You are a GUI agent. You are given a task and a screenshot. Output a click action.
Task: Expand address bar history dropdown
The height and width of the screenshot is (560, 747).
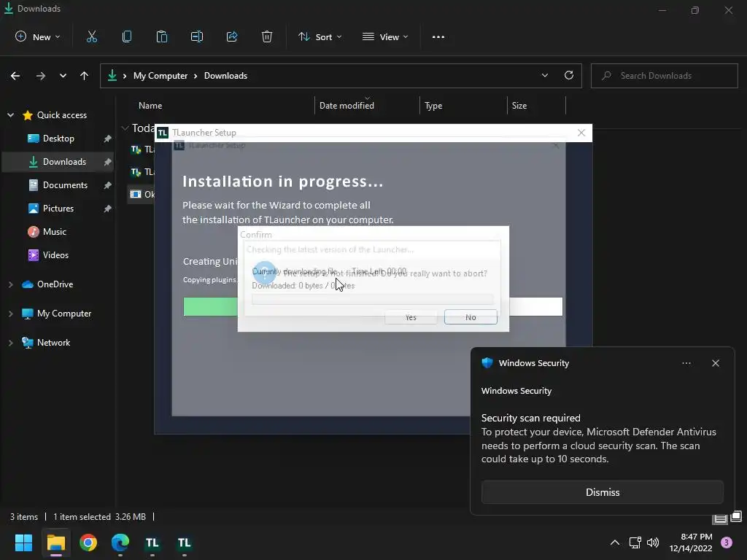pyautogui.click(x=544, y=75)
